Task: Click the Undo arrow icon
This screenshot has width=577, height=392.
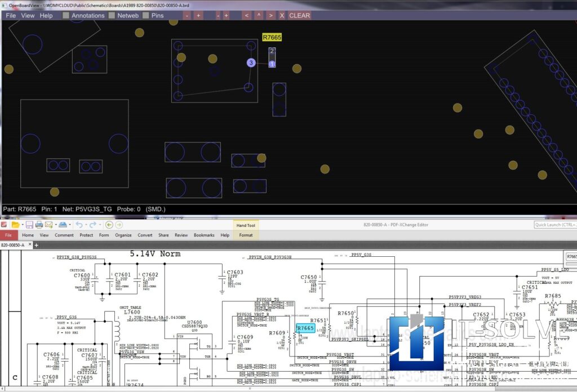Action: pyautogui.click(x=79, y=225)
